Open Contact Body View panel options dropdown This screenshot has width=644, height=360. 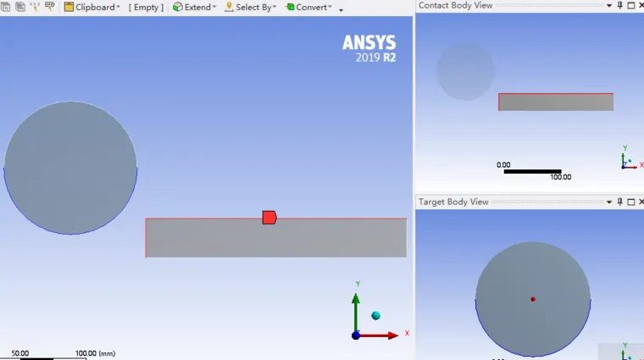(x=609, y=6)
